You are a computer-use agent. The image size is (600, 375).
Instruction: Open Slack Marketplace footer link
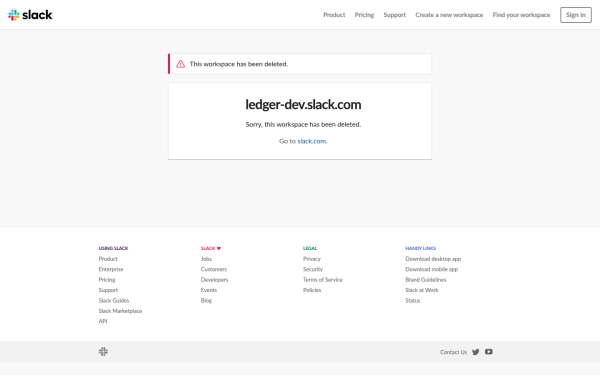(120, 311)
